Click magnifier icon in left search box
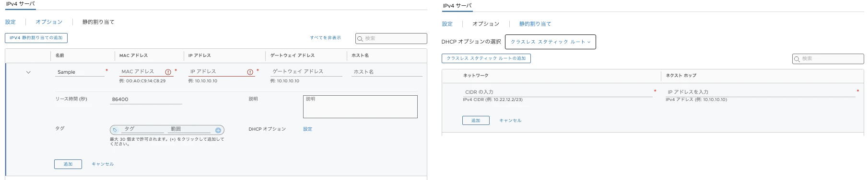 pos(360,39)
